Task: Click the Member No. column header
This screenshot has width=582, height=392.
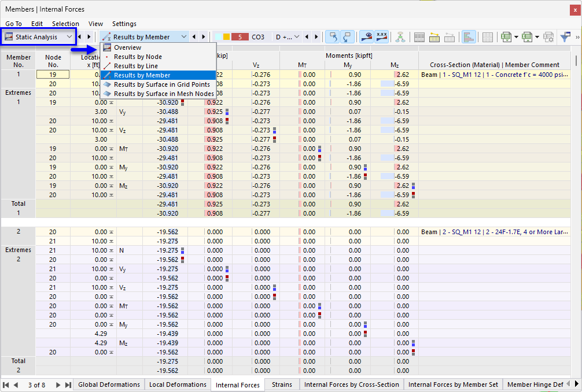Action: [x=18, y=61]
